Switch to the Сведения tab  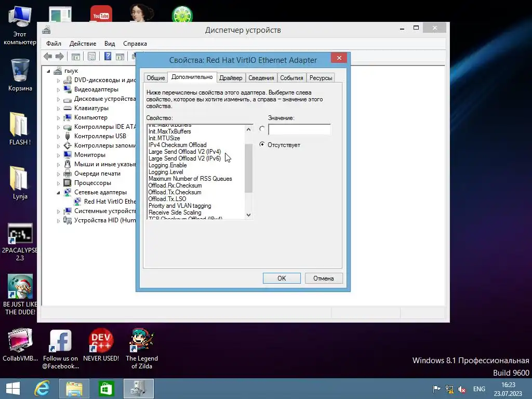(261, 78)
